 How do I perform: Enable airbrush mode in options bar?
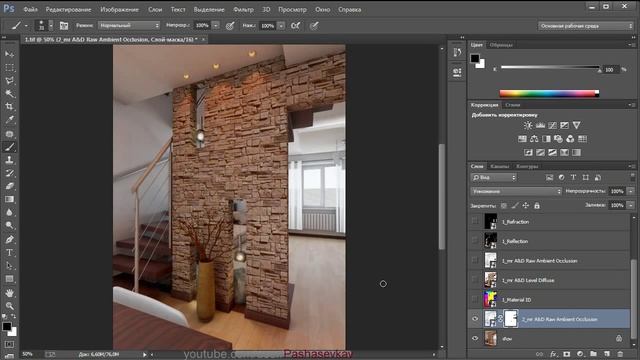[296, 26]
